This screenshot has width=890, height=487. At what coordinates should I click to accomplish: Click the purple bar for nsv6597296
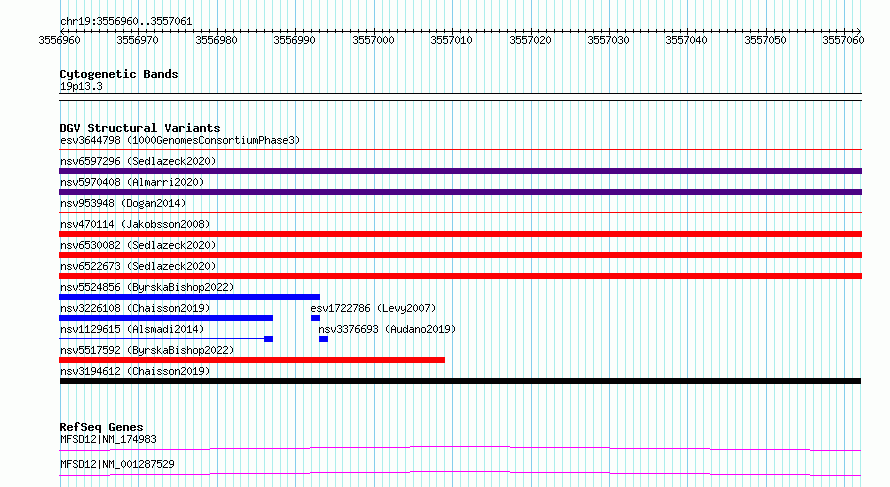tap(460, 171)
